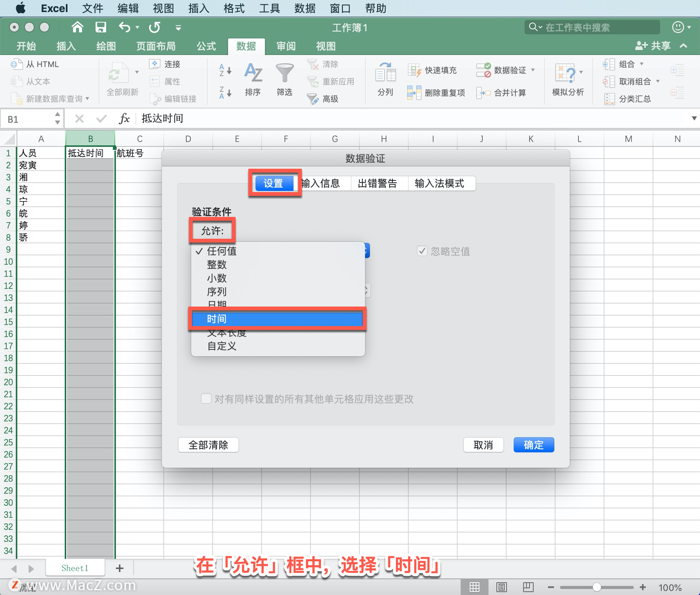
Task: Sort ascending A to Z
Action: tap(225, 70)
